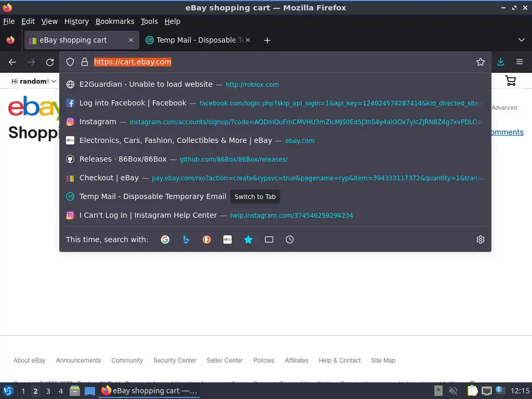Open the Help & Contact footer link
Viewport: 532px width, 399px height.
pos(340,361)
